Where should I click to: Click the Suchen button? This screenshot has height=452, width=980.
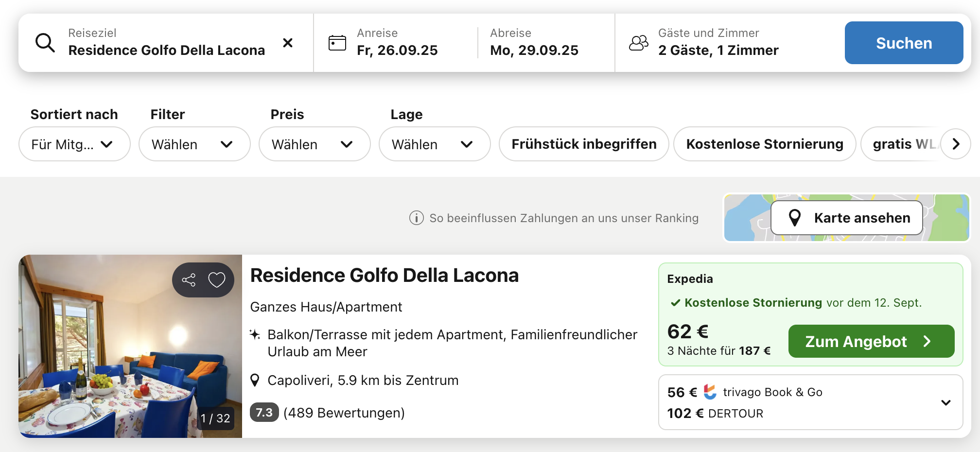(x=904, y=43)
